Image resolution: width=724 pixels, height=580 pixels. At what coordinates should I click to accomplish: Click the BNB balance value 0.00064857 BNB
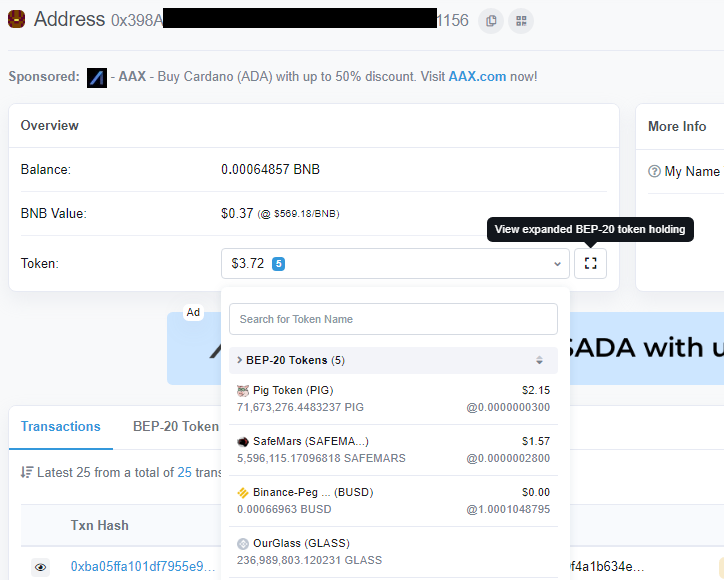(x=270, y=169)
